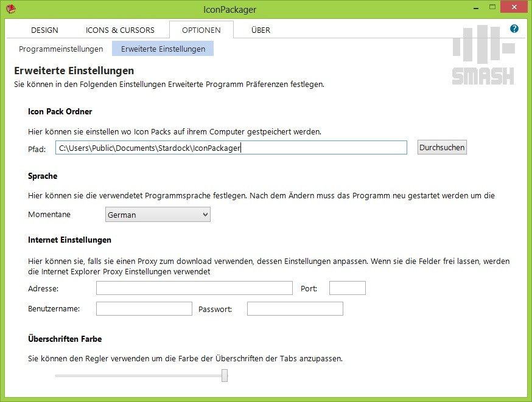Click the Icon Pack Ordner heading
This screenshot has width=532, height=402.
(60, 111)
